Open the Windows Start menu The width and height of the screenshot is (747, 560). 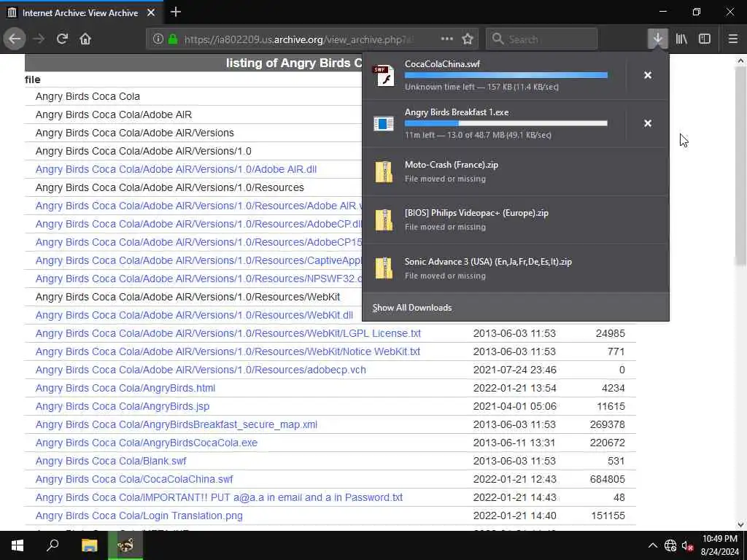(x=18, y=545)
